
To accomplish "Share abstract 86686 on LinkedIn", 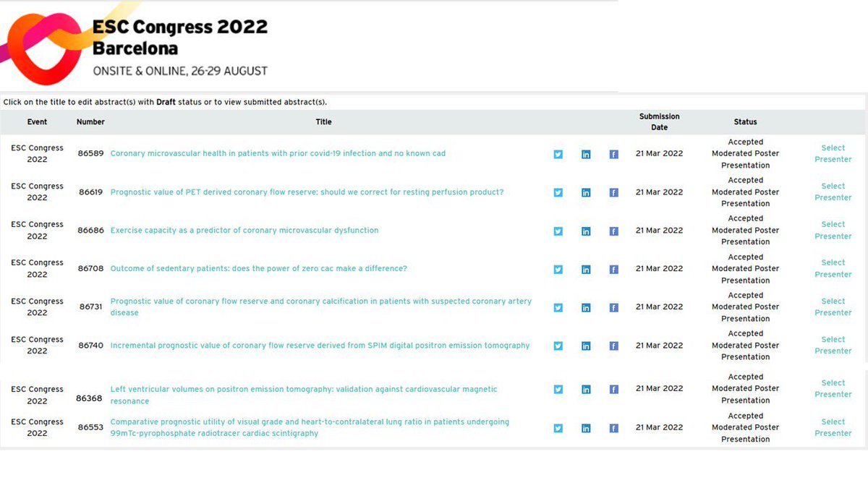I will tap(586, 231).
